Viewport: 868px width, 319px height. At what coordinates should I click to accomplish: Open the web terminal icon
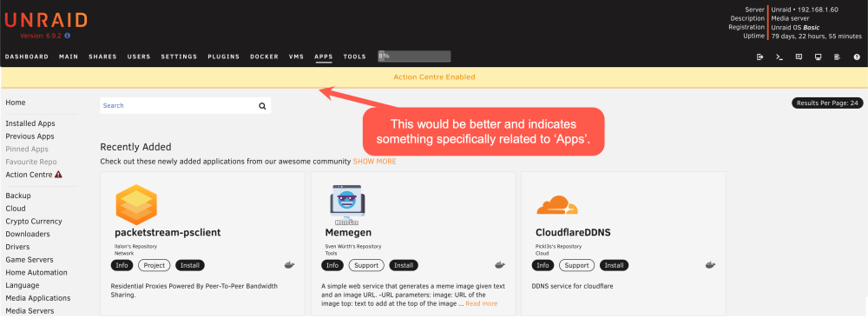[779, 56]
